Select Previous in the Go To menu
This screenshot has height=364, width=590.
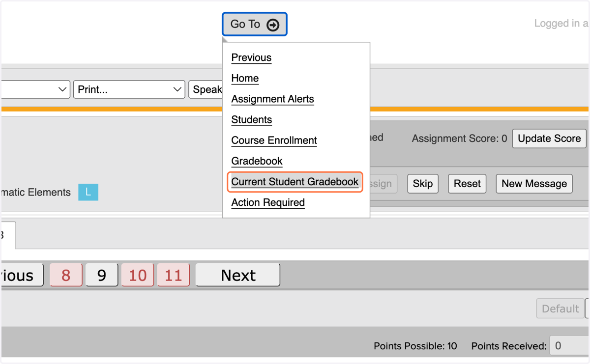[251, 57]
